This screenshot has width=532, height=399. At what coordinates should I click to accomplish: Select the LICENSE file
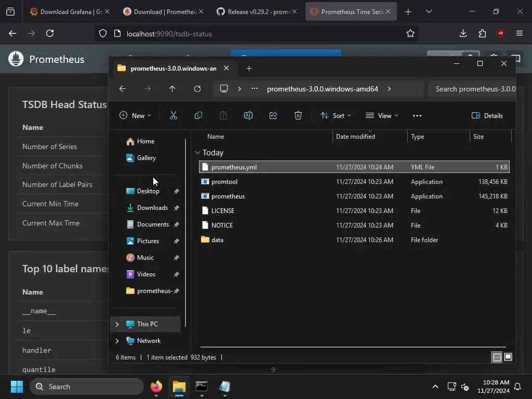[354, 211]
